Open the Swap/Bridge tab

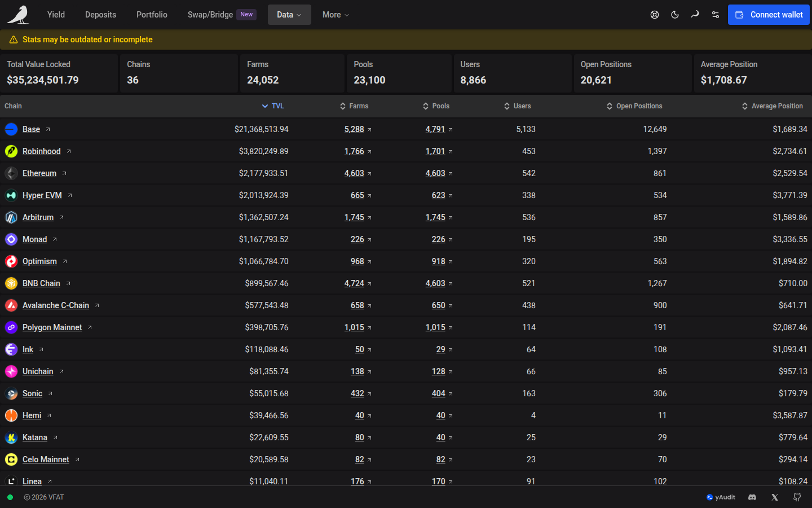click(222, 15)
